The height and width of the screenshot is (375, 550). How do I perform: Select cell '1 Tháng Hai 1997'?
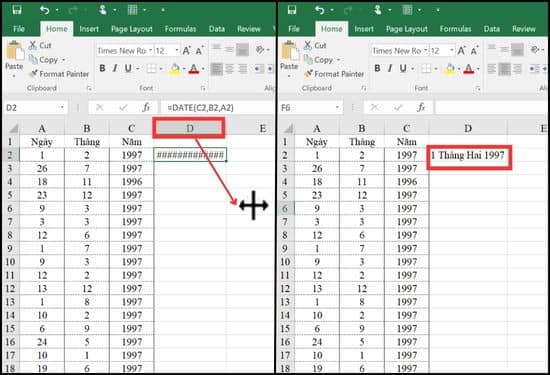[x=469, y=155]
